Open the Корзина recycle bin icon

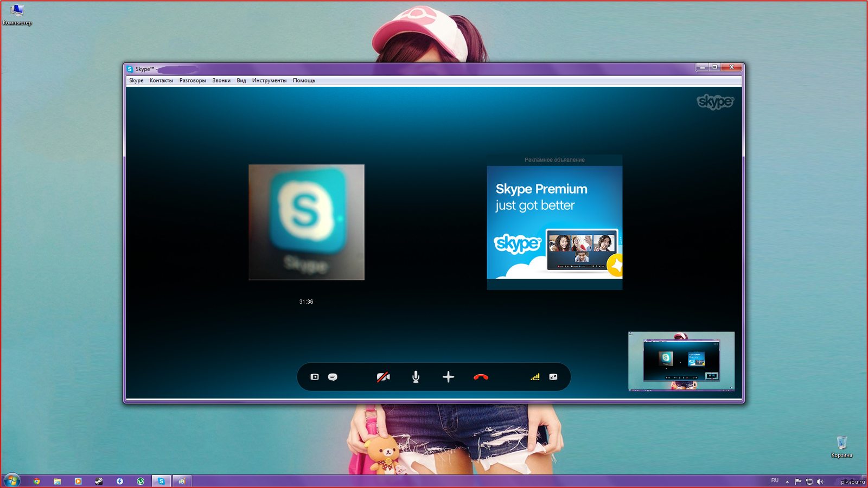(841, 447)
